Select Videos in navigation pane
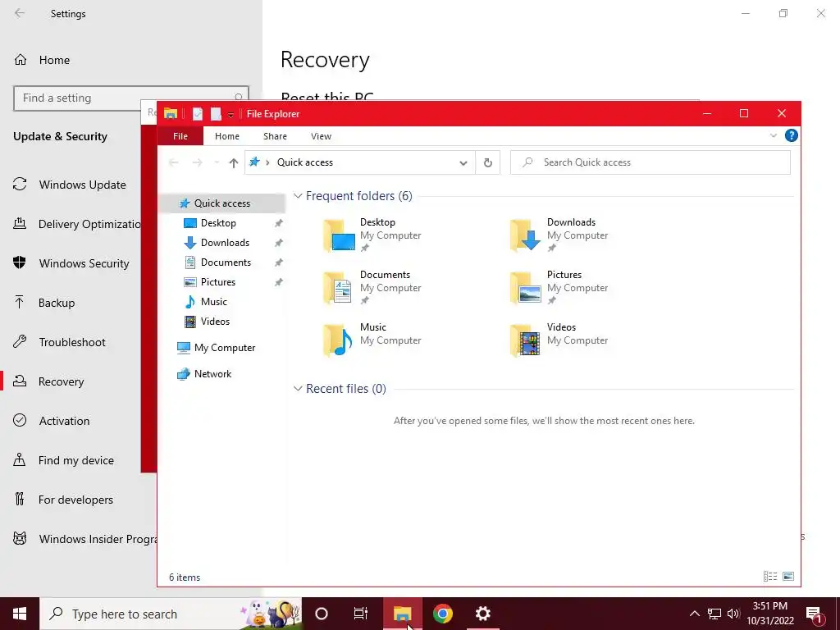 pos(215,322)
